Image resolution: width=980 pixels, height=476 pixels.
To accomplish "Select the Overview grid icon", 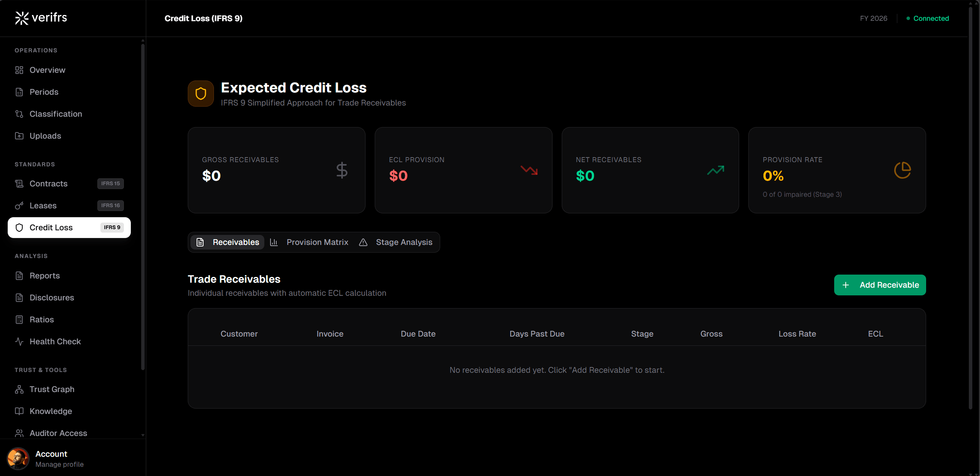I will click(20, 70).
